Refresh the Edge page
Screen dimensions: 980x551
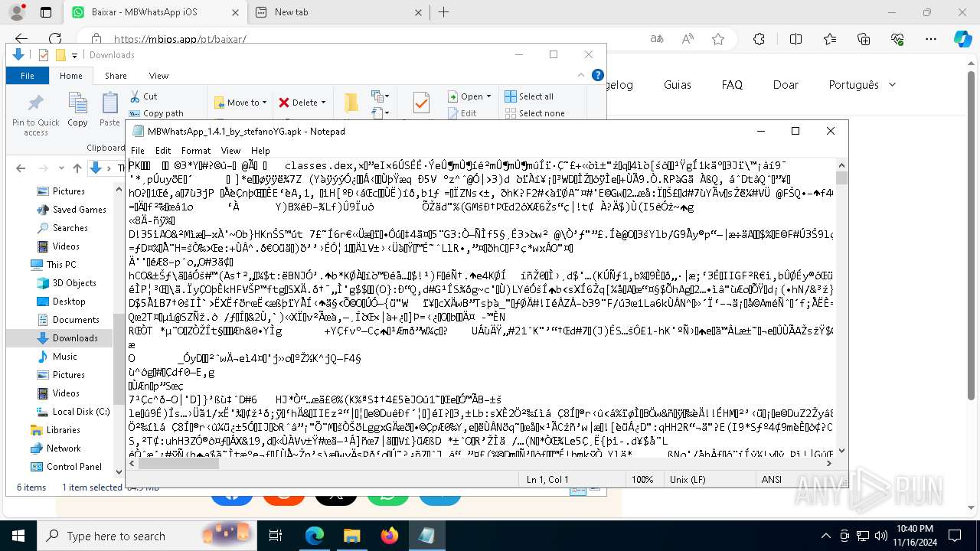[55, 39]
